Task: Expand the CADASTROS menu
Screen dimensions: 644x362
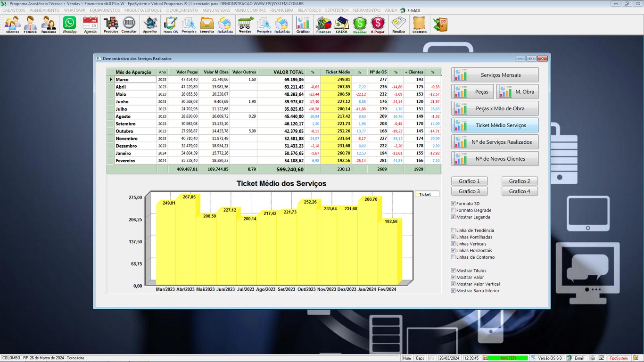Action: (x=14, y=10)
